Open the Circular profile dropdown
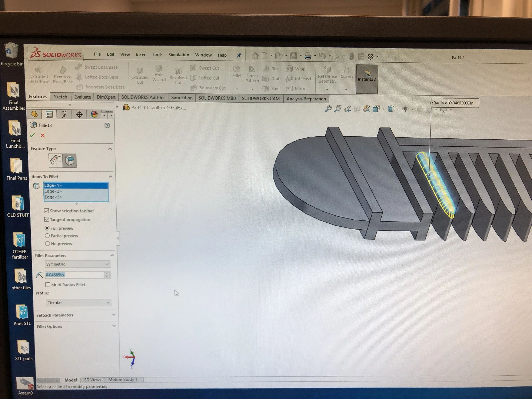This screenshot has height=399, width=532. tap(78, 303)
